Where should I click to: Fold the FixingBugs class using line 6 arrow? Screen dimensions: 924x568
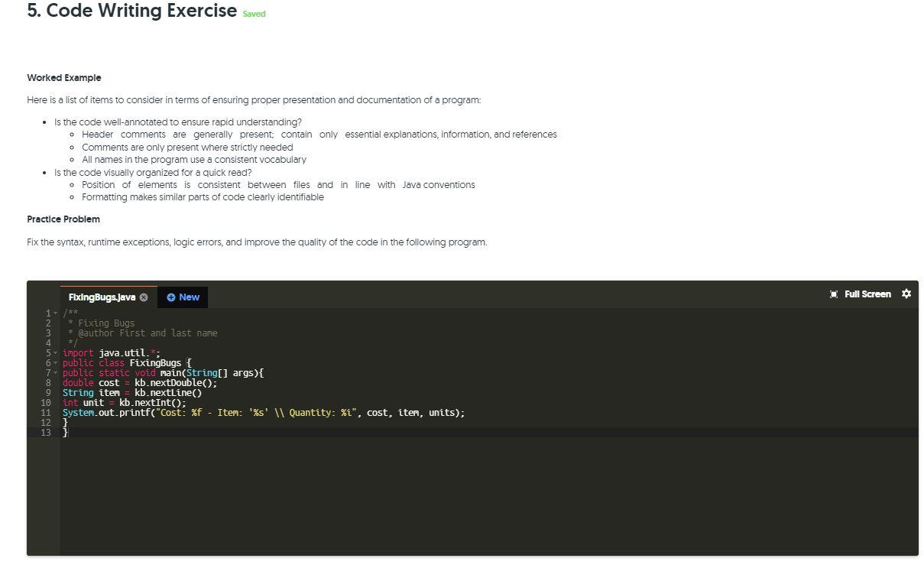55,363
